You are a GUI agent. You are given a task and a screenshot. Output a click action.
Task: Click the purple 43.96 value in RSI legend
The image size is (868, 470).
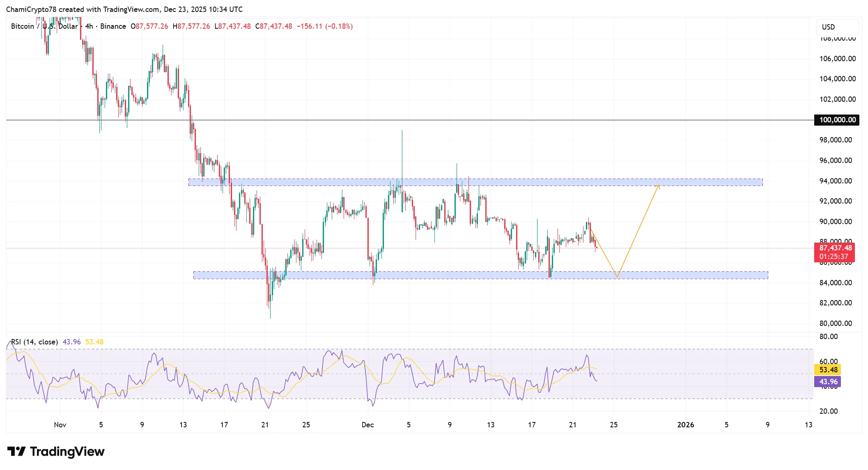point(71,342)
